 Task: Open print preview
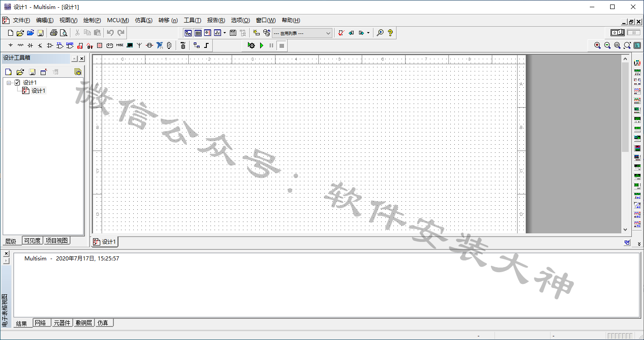click(x=64, y=33)
